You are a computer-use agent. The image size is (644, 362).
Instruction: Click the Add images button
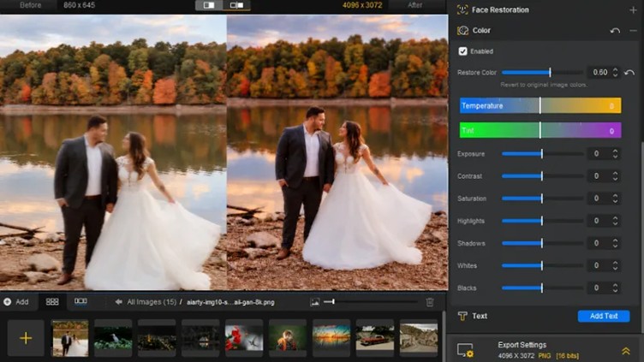point(16,302)
